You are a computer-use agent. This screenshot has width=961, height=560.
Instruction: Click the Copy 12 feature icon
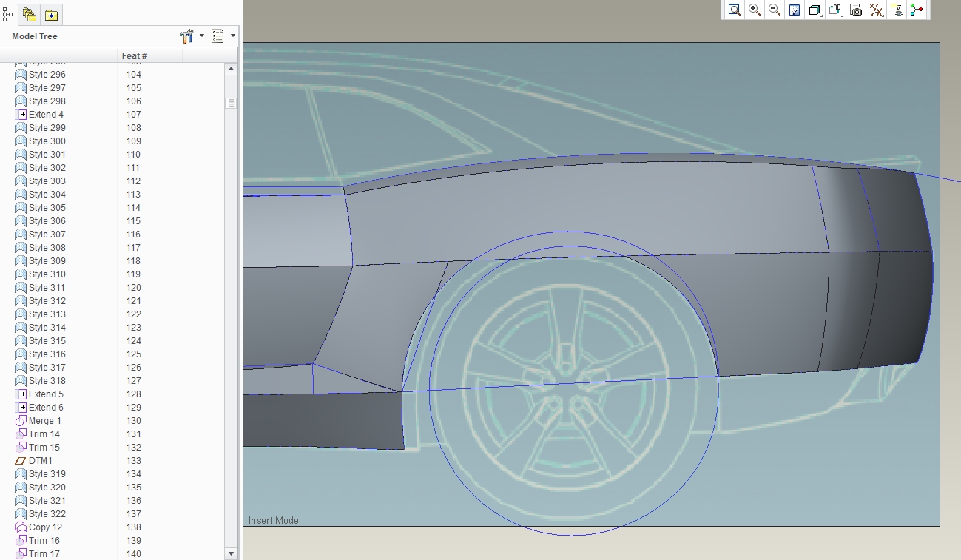click(x=21, y=527)
